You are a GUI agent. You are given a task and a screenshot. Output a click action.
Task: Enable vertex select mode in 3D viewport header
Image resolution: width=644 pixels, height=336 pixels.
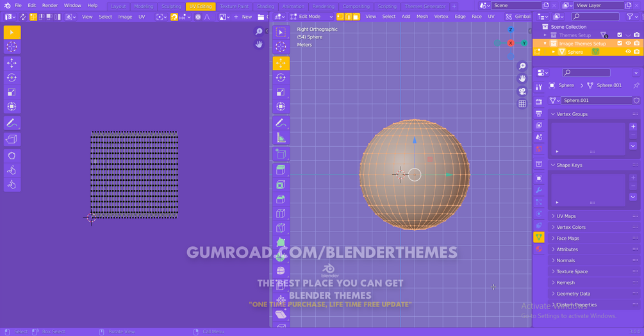click(340, 17)
